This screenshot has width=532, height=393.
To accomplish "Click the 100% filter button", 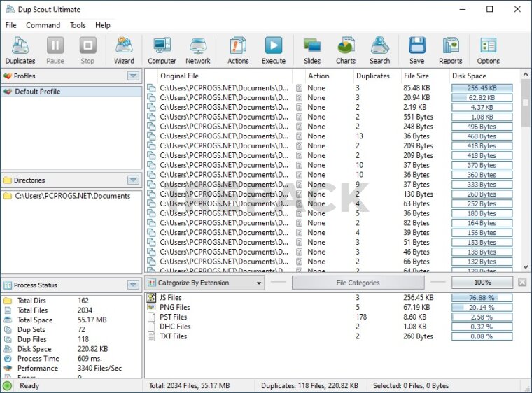I will 482,283.
